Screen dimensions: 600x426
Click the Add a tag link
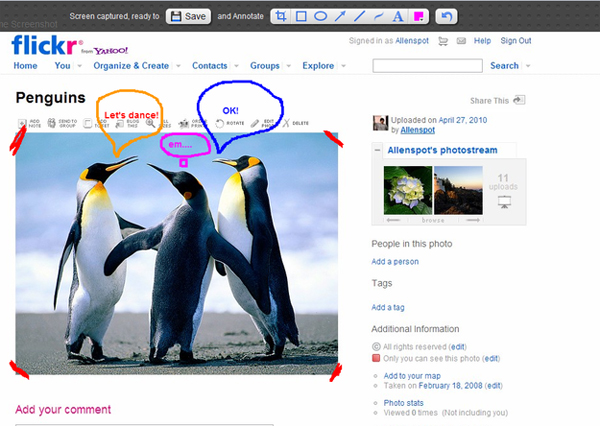click(388, 307)
